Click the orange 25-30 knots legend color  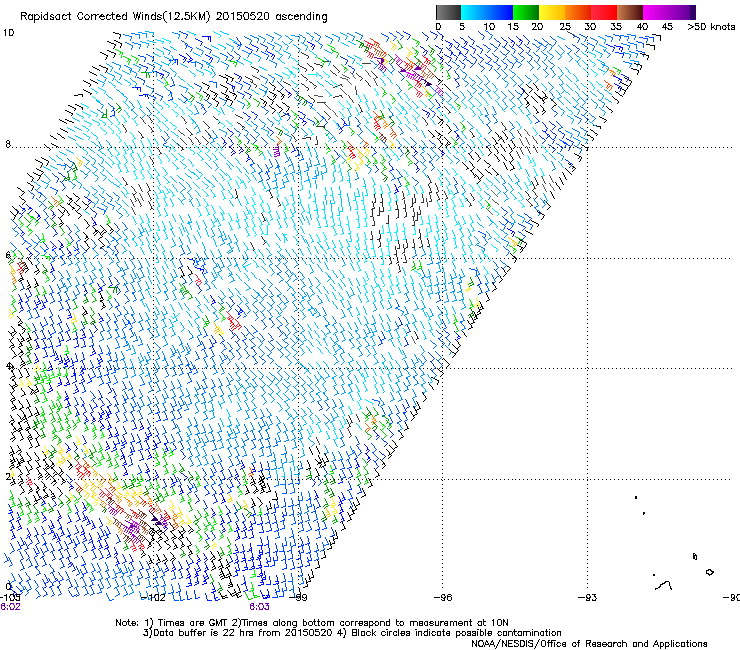[578, 12]
